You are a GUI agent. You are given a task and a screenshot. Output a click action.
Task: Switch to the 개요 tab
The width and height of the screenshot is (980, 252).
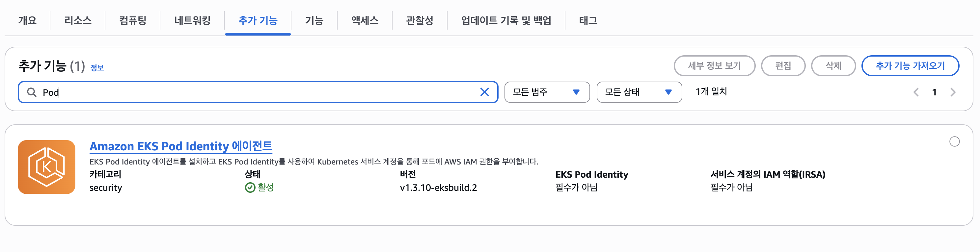click(27, 20)
